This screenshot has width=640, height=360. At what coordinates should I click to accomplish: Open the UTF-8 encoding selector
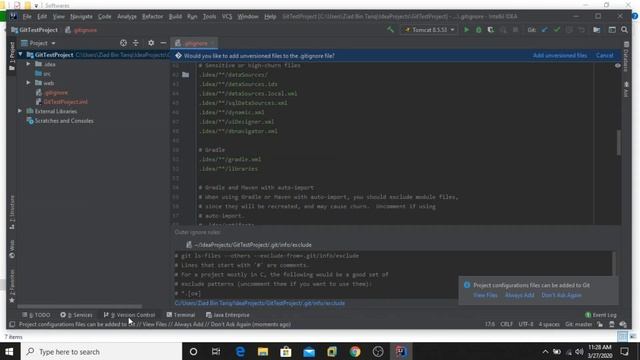[x=526, y=324]
